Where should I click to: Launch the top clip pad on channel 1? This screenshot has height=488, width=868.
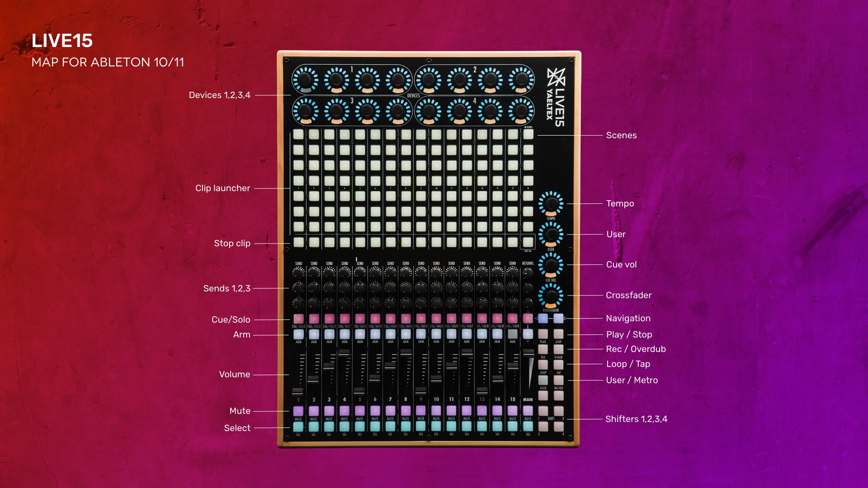[298, 134]
